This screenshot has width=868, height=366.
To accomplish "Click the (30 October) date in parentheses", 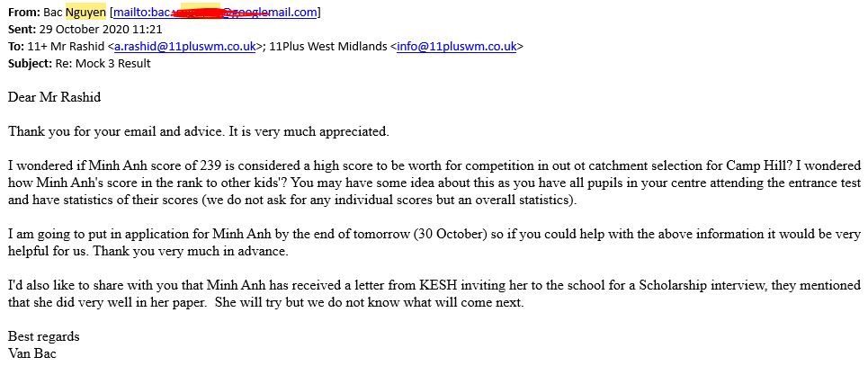I will tap(450, 234).
